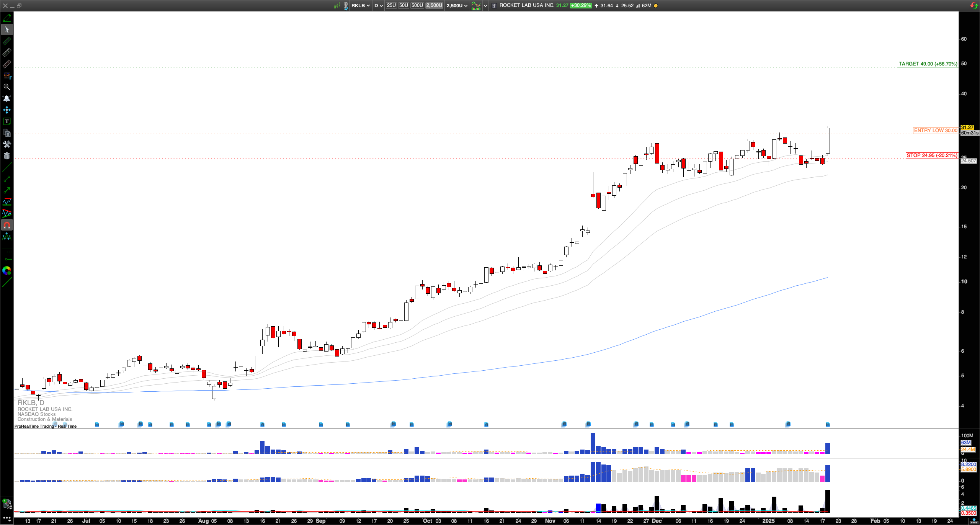Viewport: 980px width, 525px height.
Task: Select the 2,500U history button
Action: pos(434,5)
